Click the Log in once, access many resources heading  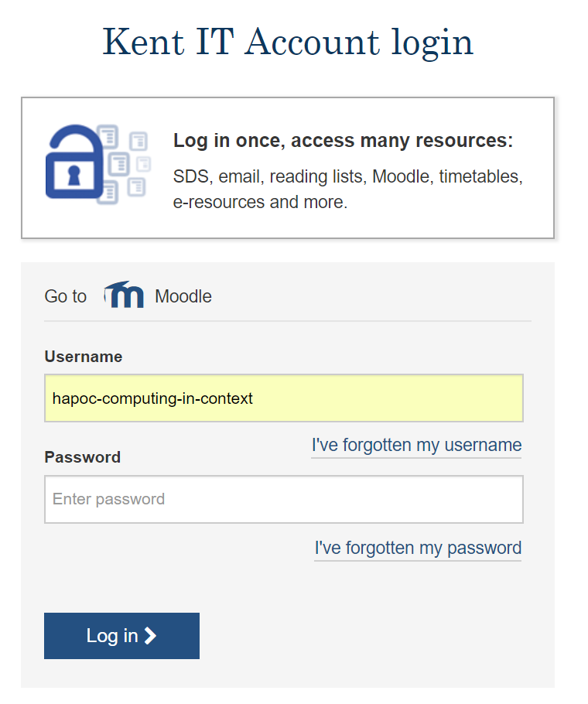343,141
